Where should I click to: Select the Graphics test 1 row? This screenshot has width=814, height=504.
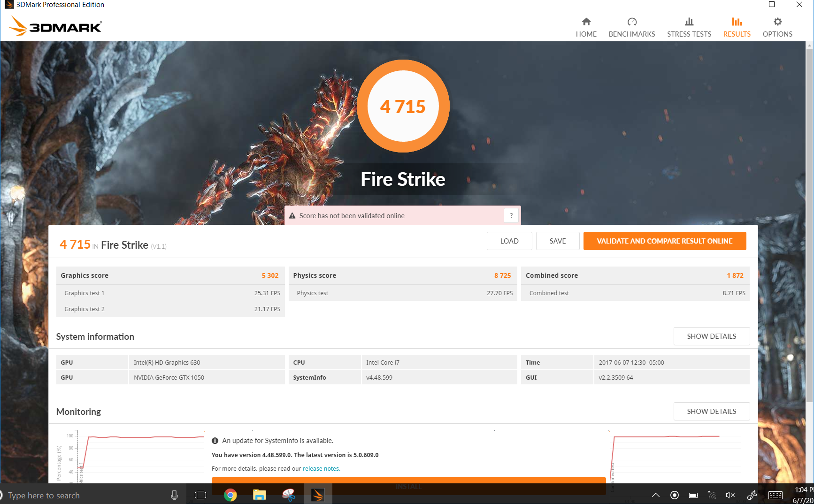pos(170,293)
